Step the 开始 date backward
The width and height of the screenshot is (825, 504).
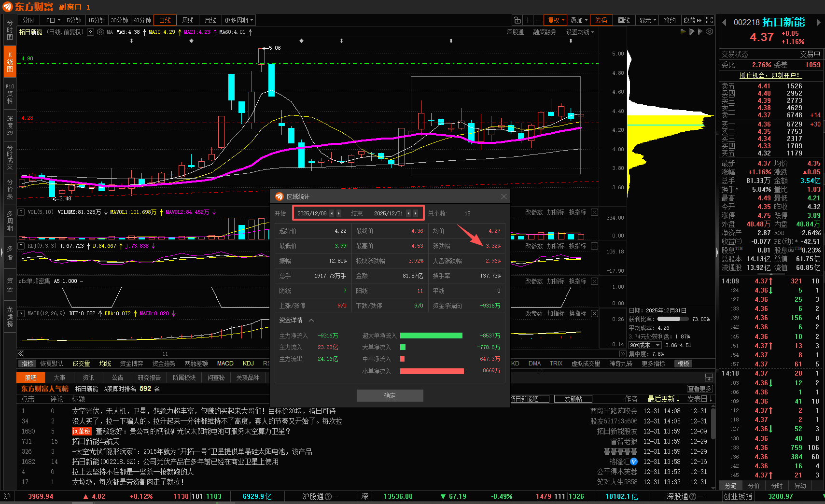tap(332, 213)
